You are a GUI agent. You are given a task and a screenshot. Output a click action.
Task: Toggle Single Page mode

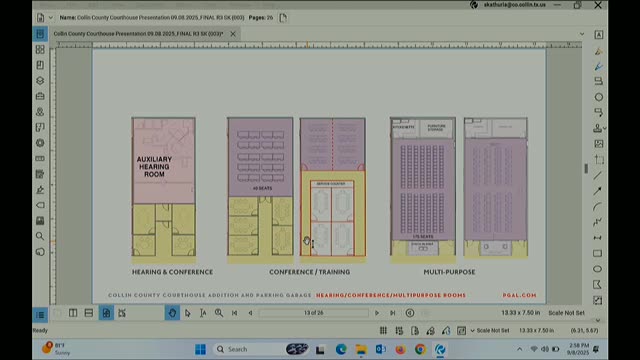[x=106, y=313]
